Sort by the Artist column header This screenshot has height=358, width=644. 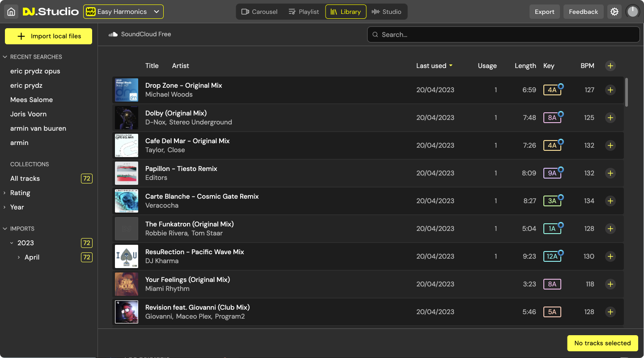pos(181,66)
